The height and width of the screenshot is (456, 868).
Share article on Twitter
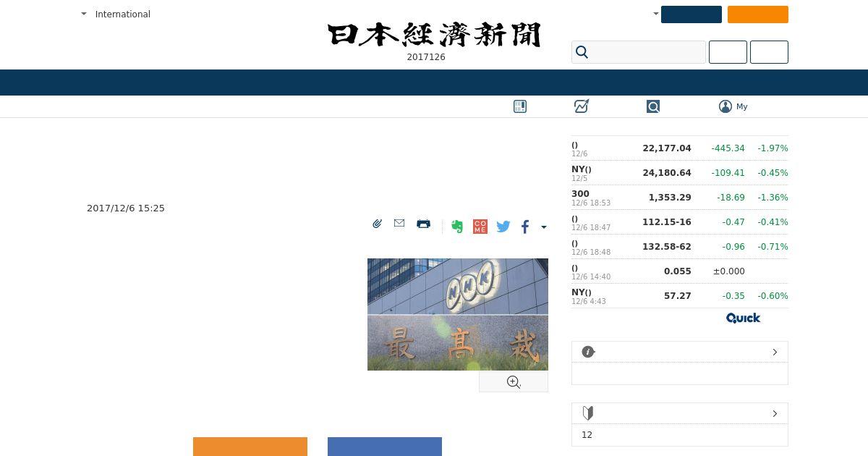[x=503, y=227]
